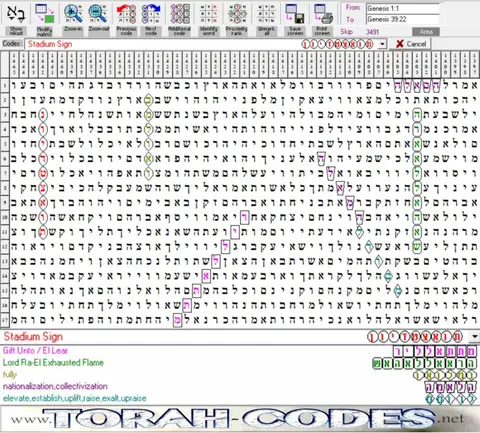Click the Codes label left of Stadium Sign
Viewport: 480px width, 433px height.
(x=12, y=44)
